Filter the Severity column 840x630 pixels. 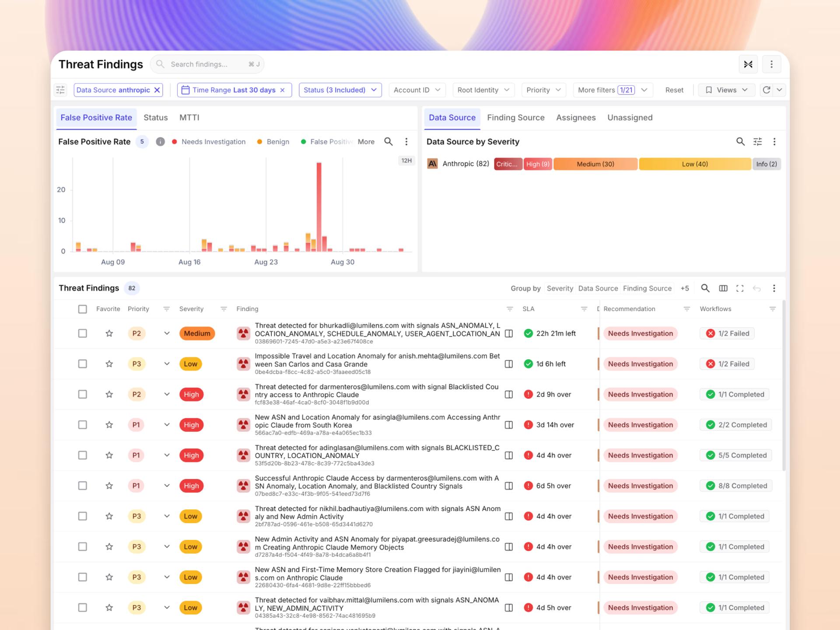[224, 309]
